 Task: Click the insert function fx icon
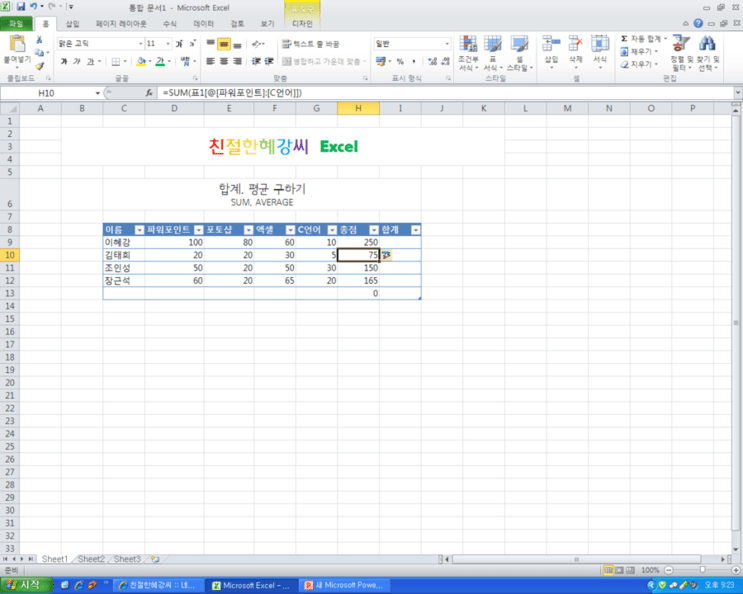(149, 93)
